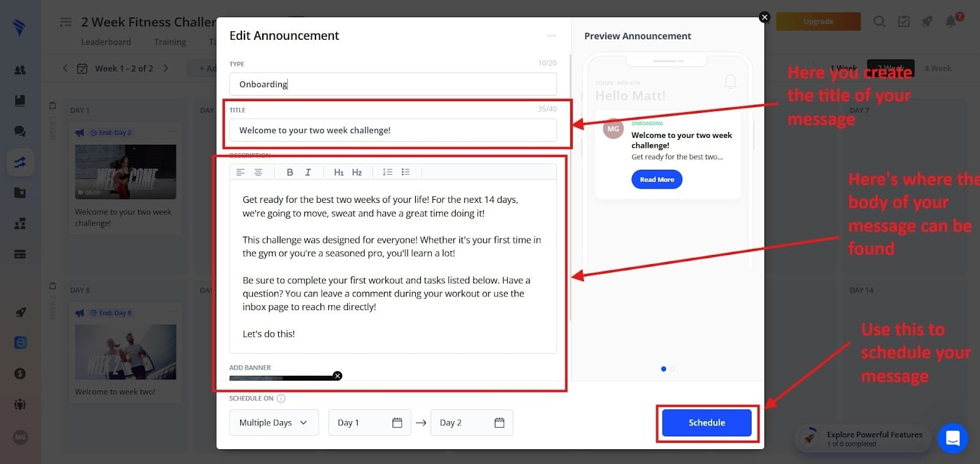Open the Files folder sidebar icon

(x=20, y=192)
